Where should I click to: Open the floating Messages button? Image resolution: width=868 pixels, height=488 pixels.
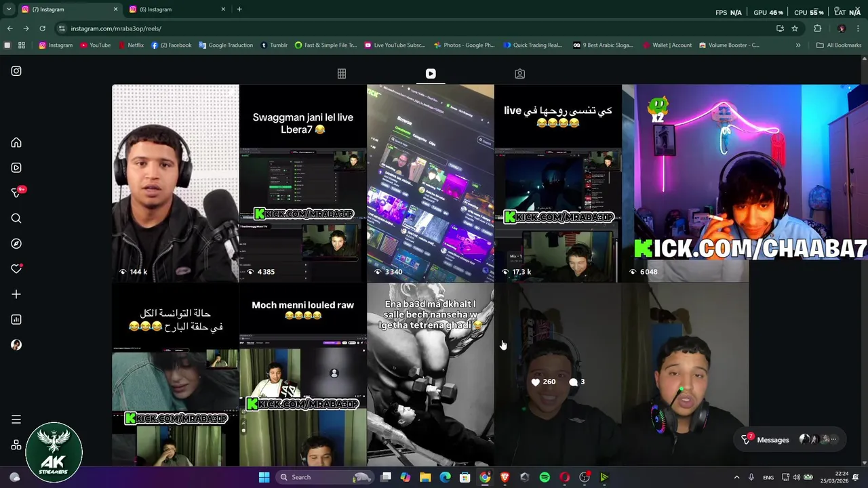(x=791, y=440)
